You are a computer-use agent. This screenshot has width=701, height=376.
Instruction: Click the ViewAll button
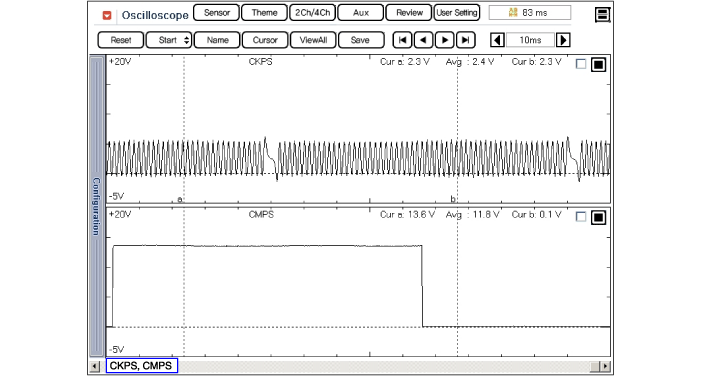(x=313, y=40)
